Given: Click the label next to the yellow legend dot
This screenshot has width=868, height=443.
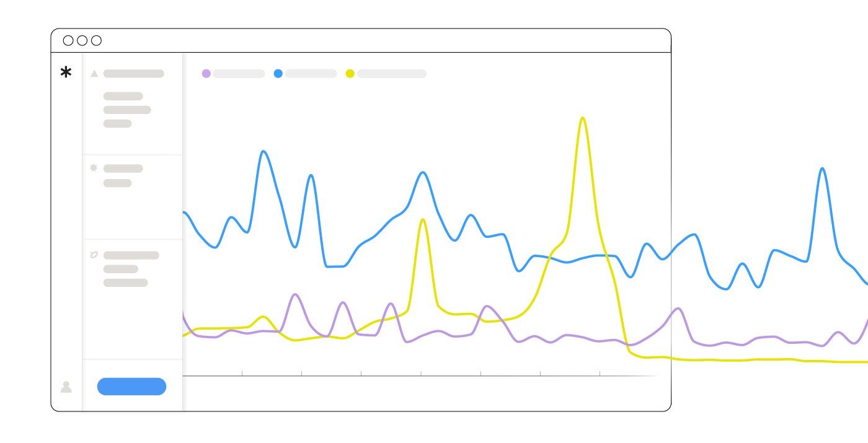Looking at the screenshot, I should (392, 74).
